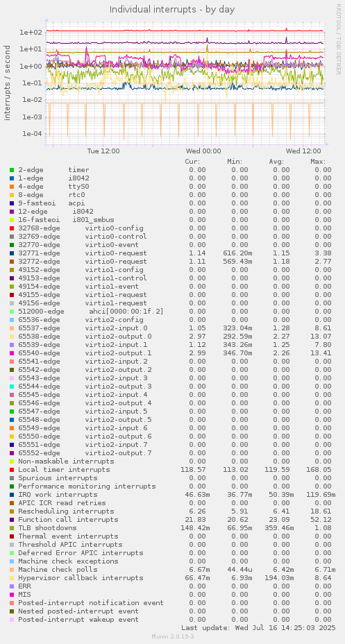This screenshot has height=644, width=345.
Task: Click the Last update timestamp text
Action: (x=258, y=628)
